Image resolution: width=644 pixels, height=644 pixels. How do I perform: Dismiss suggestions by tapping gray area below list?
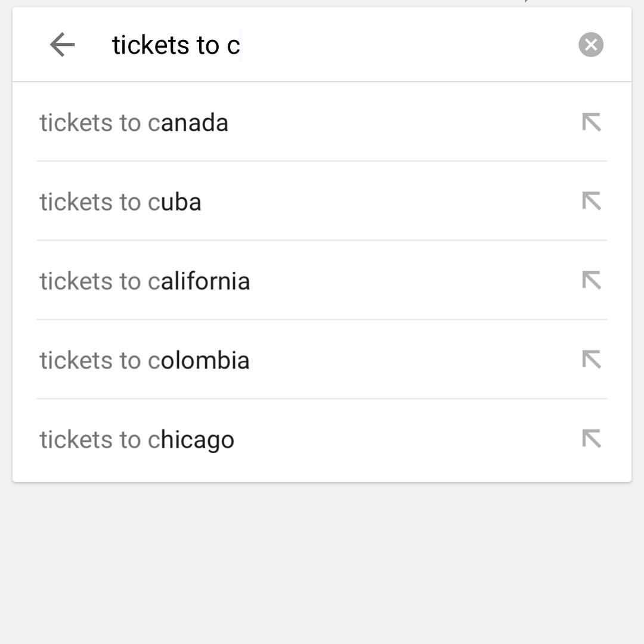[322, 563]
